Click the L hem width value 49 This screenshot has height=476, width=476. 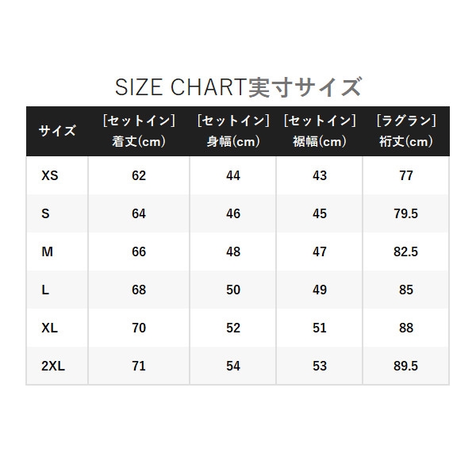[320, 290]
